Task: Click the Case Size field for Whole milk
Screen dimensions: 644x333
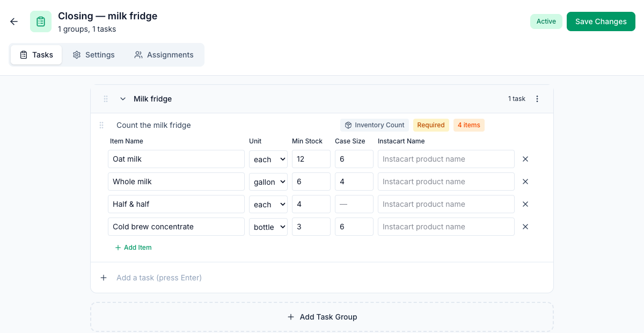Action: pos(354,182)
